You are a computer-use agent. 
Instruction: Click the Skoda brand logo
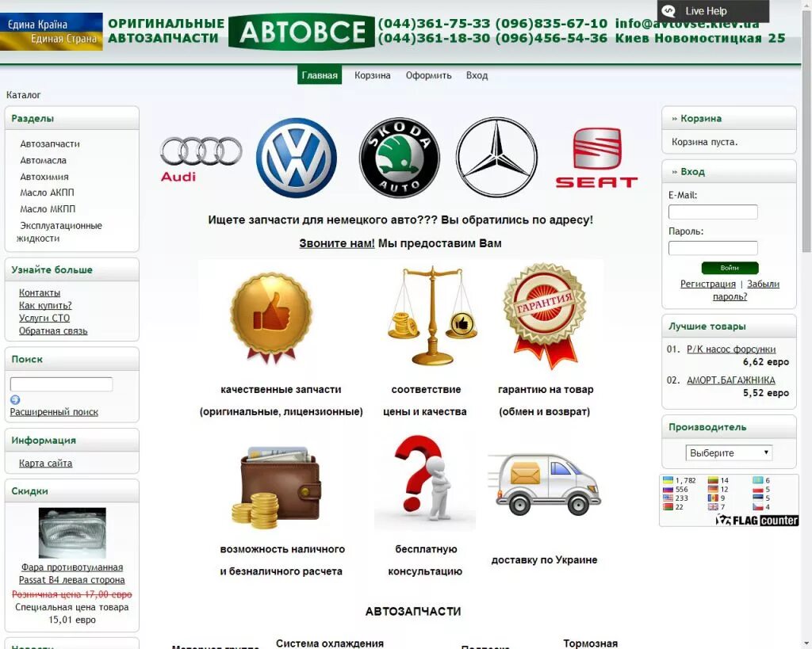[398, 156]
